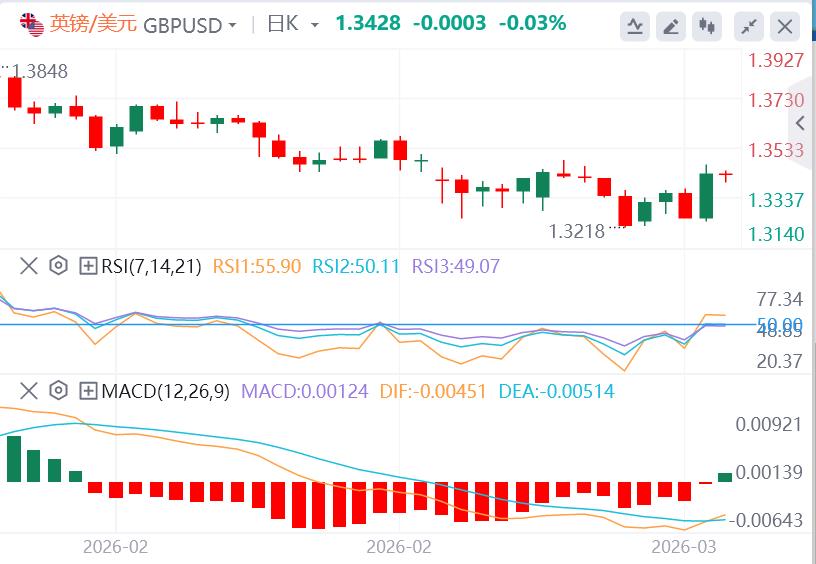Collapse right side panel with chevron arrow

(801, 123)
